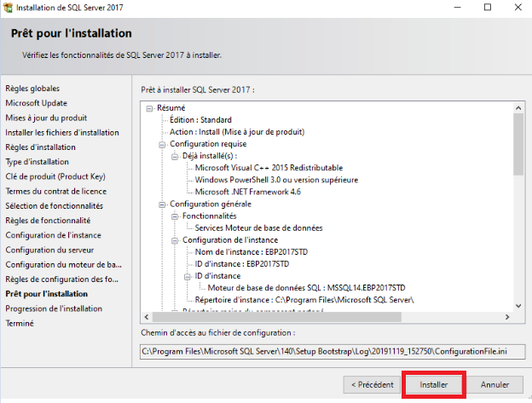The width and height of the screenshot is (532, 403).
Task: Open the Mises à jour du produit step
Action: (46, 118)
